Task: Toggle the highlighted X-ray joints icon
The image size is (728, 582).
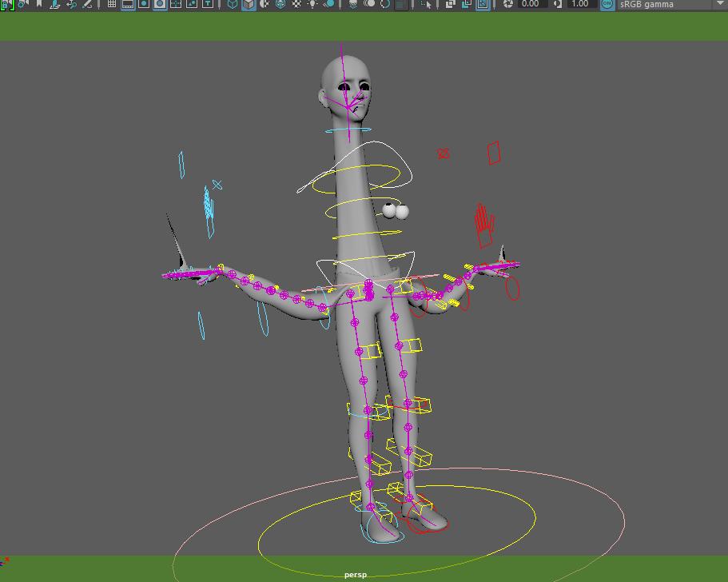Action: click(483, 4)
